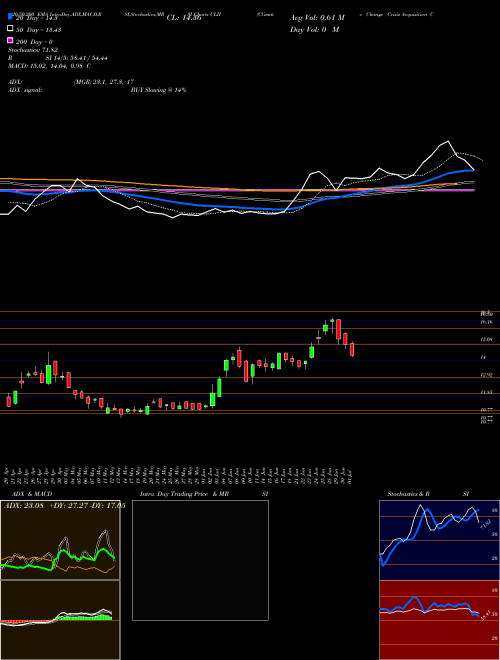Click the tall red candlestick at the price peak
Image resolution: width=500 pixels, height=660 pixels.
pos(338,330)
